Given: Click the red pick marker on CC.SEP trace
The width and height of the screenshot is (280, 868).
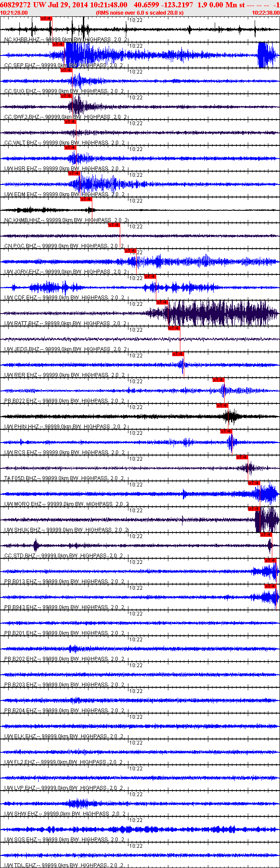Looking at the screenshot, I should click(x=58, y=44).
